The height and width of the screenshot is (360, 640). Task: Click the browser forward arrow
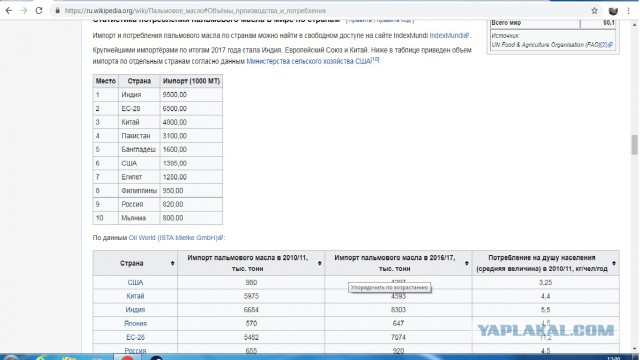click(24, 11)
